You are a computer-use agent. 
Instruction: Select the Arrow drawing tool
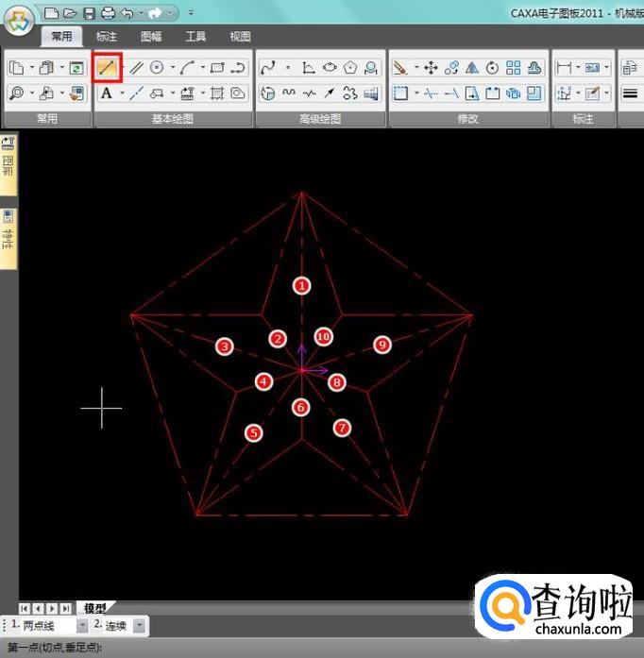(330, 93)
